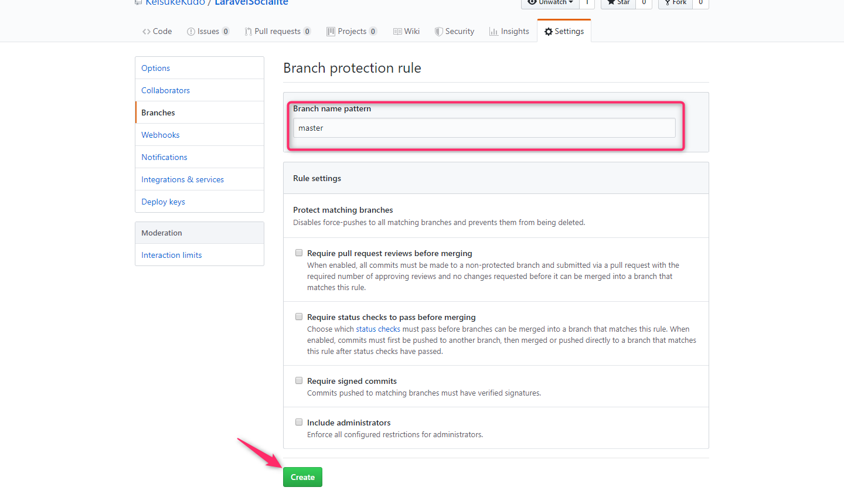Open the Deploy keys page
This screenshot has height=504, width=844.
pyautogui.click(x=199, y=202)
